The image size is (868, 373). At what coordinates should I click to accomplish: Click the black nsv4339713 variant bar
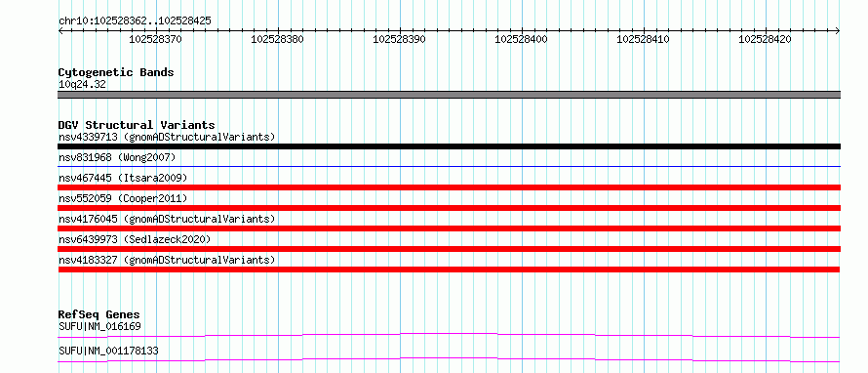[449, 146]
